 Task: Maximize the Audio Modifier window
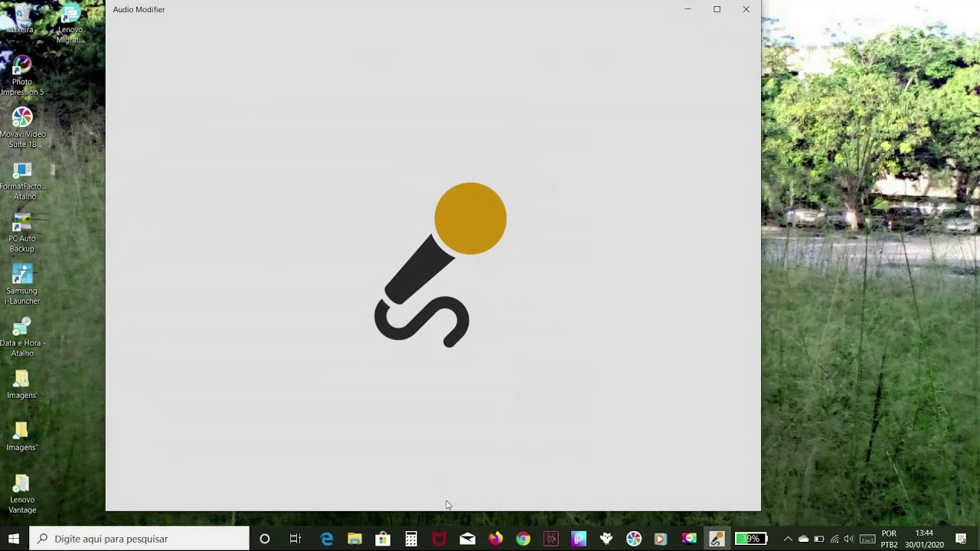(x=717, y=9)
